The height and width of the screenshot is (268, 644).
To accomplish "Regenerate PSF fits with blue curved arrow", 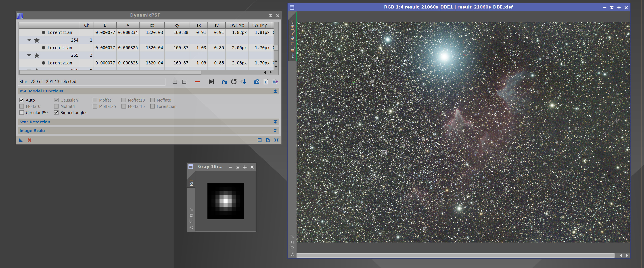I will coord(224,82).
